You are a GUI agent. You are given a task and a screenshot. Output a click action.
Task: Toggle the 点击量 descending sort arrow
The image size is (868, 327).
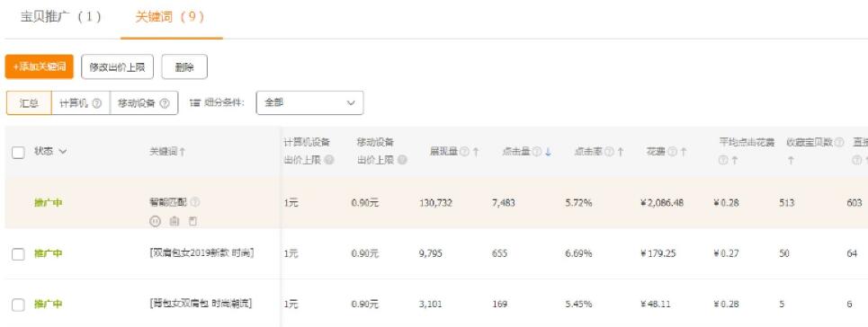(548, 152)
